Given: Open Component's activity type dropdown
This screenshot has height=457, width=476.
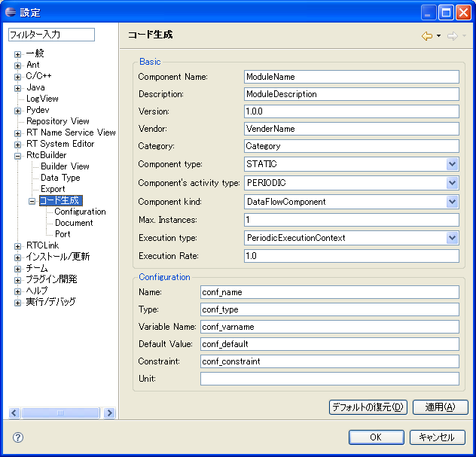Looking at the screenshot, I should [452, 183].
